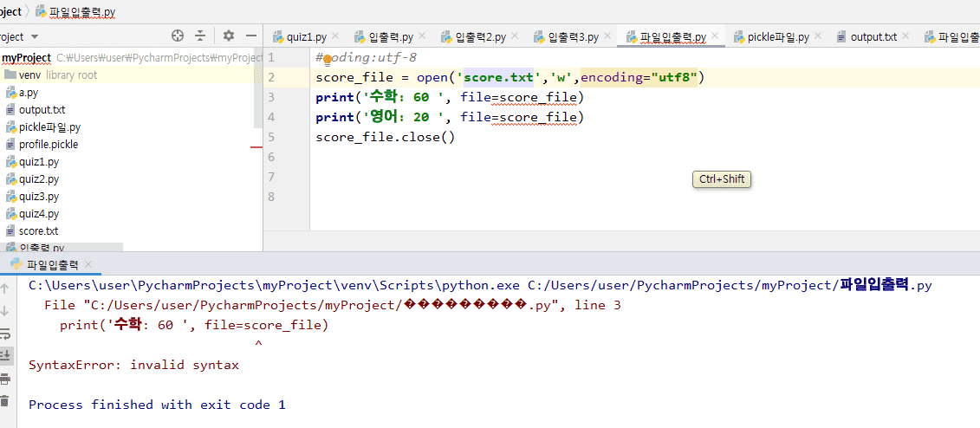Click the red error stripe marker
The image size is (980, 428).
click(256, 147)
